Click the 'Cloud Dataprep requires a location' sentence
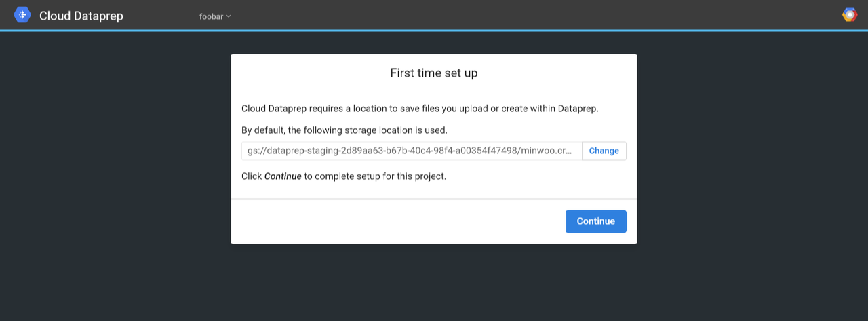The image size is (868, 321). 420,109
